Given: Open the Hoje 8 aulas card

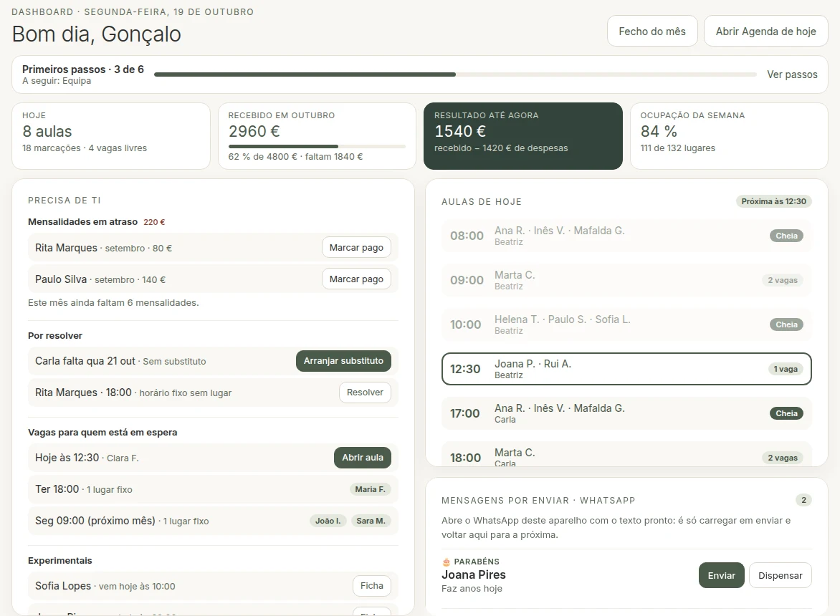Looking at the screenshot, I should click(111, 136).
